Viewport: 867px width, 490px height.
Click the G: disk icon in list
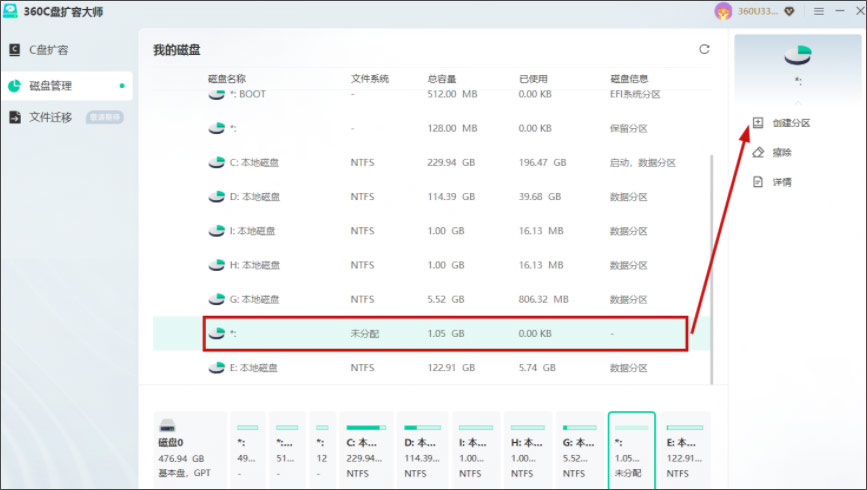tap(216, 299)
